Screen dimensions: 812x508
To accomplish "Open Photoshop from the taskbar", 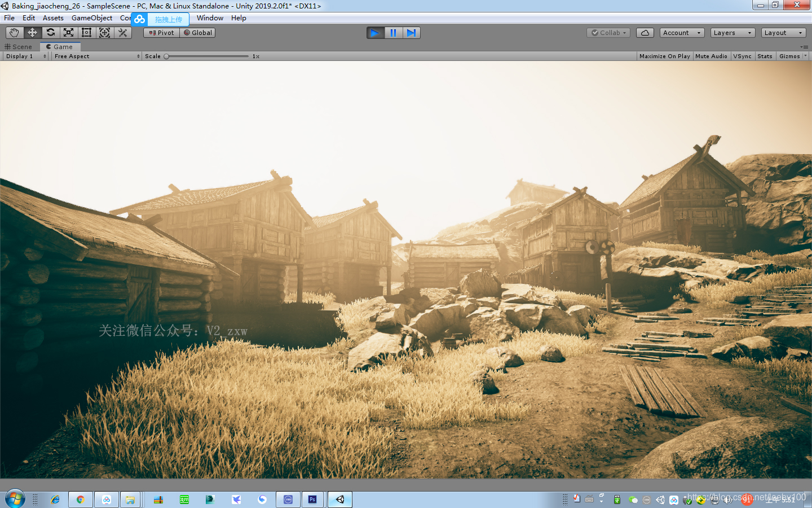I will [x=312, y=500].
